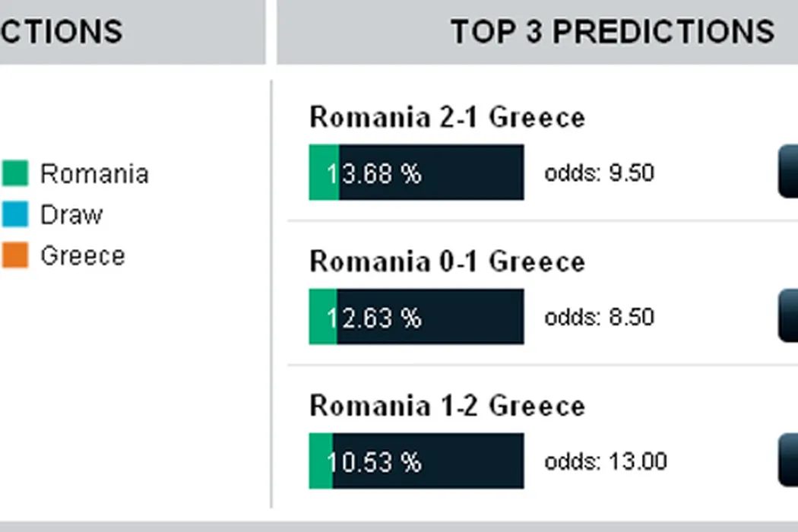This screenshot has height=532, width=798.
Task: Open the Romania 0-1 Greece prediction
Action: pyautogui.click(x=448, y=262)
